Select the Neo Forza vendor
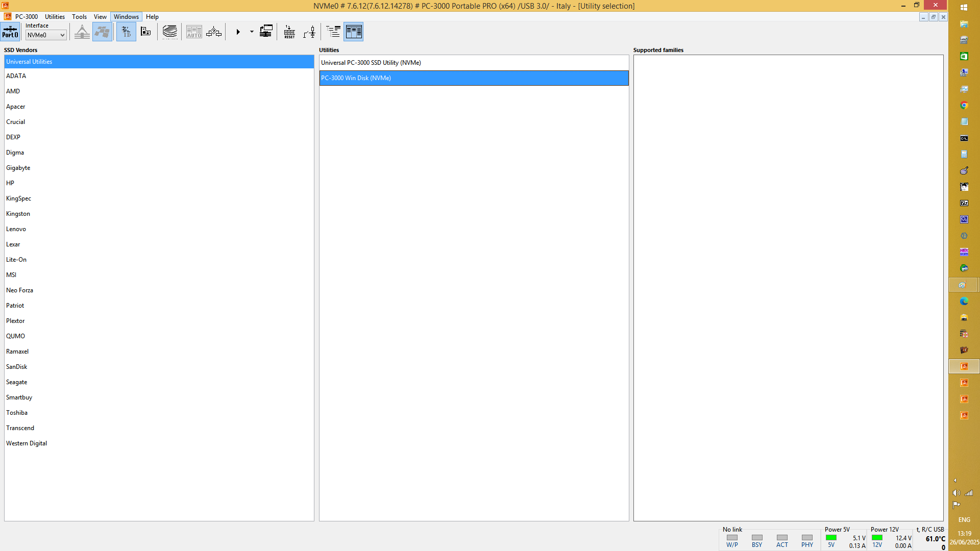 point(159,290)
